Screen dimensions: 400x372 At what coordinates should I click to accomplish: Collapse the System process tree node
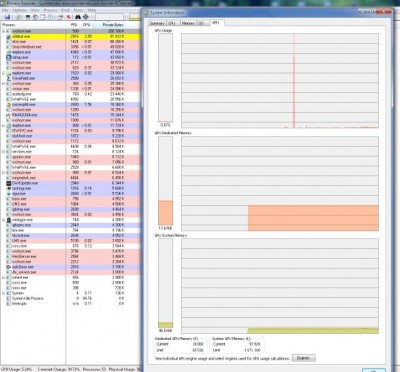tap(4, 293)
